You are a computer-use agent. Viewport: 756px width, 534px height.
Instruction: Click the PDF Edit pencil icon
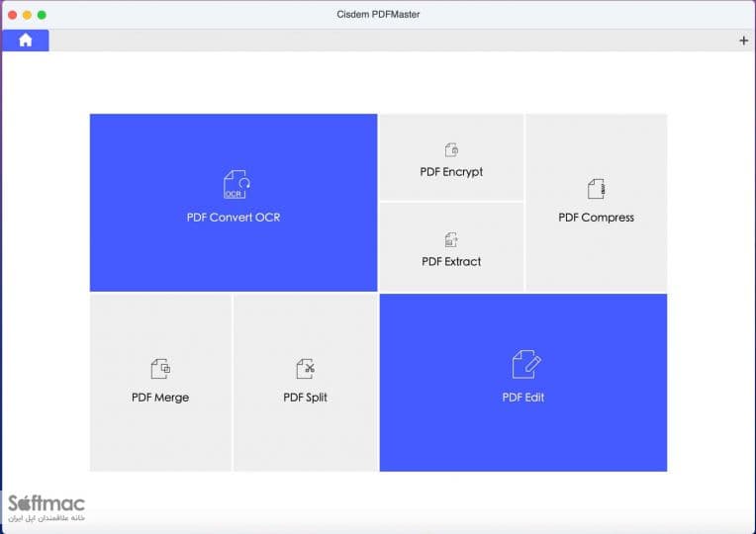coord(526,364)
